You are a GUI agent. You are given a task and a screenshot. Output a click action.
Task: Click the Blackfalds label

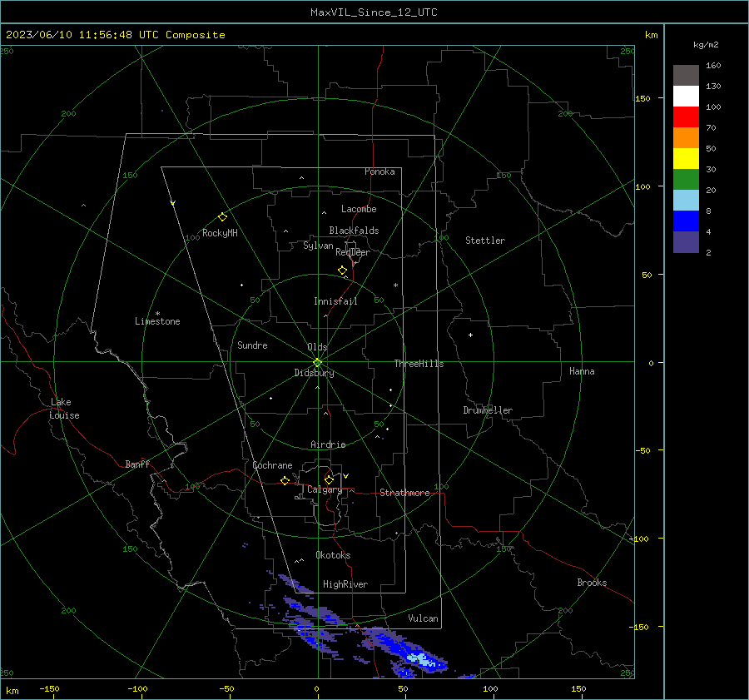[354, 231]
